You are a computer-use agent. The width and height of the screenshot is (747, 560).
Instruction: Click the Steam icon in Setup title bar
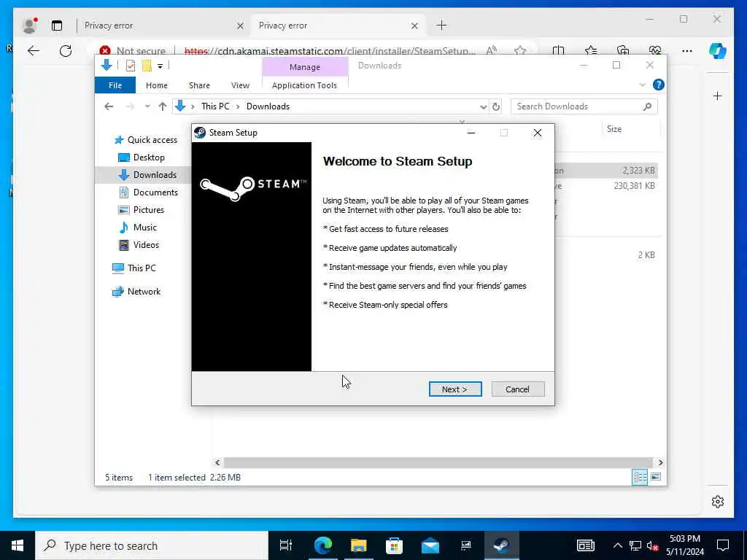200,133
